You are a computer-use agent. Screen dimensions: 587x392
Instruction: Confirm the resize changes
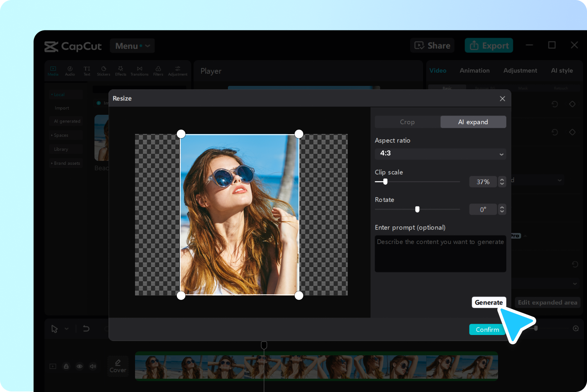[x=487, y=329]
